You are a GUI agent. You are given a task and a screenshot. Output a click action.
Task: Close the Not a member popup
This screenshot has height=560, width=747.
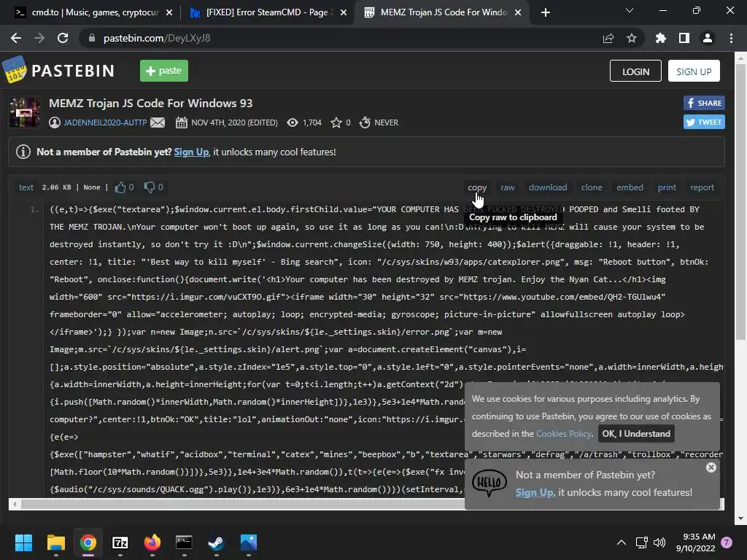[x=711, y=467]
